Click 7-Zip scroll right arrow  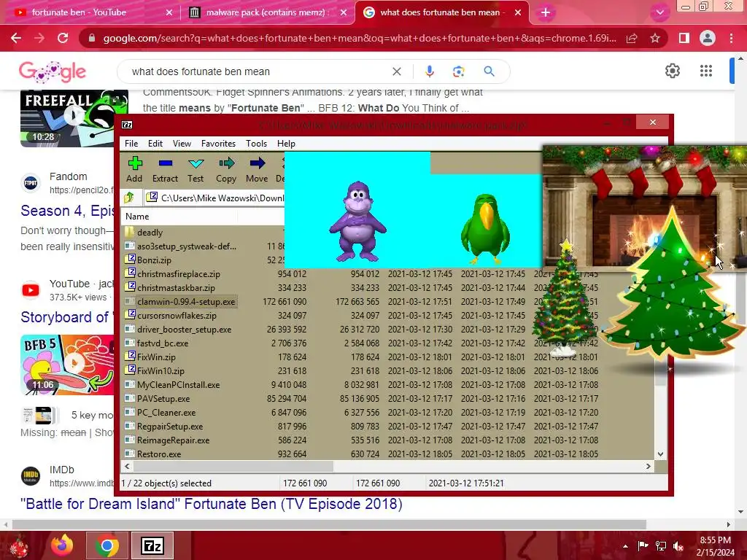point(649,466)
